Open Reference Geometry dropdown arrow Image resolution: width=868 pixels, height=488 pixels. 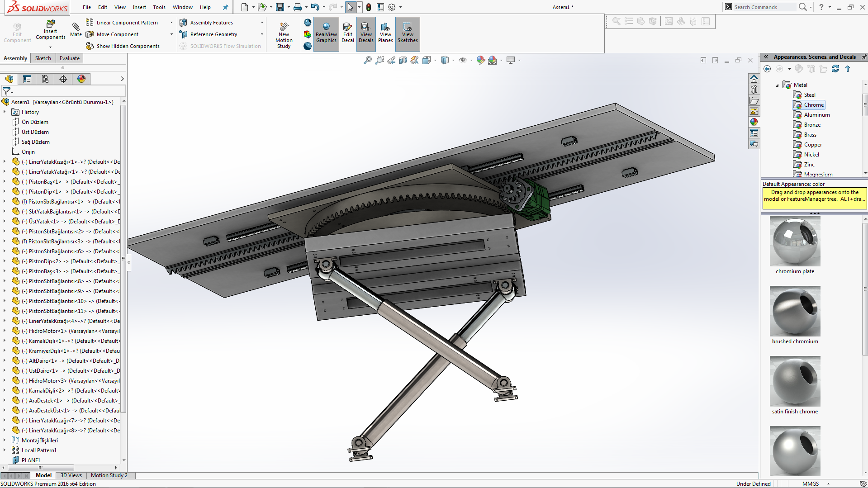[x=262, y=34]
